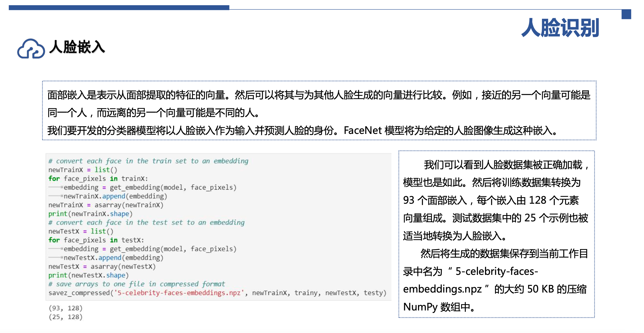Click 'newTestX.append(embedding)' code line

point(113,257)
